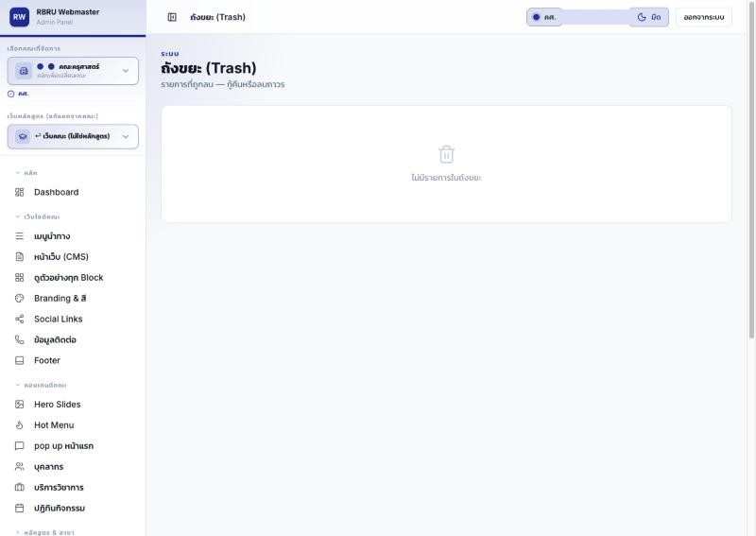The image size is (756, 536).
Task: Open the คณะครุศาสตร์ faculty dropdown
Action: (73, 71)
